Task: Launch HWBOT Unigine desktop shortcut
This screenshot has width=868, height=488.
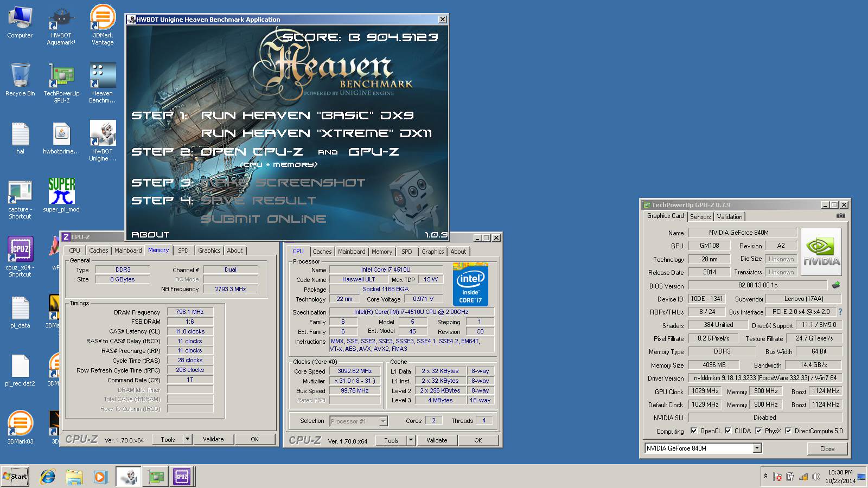Action: pyautogui.click(x=103, y=141)
